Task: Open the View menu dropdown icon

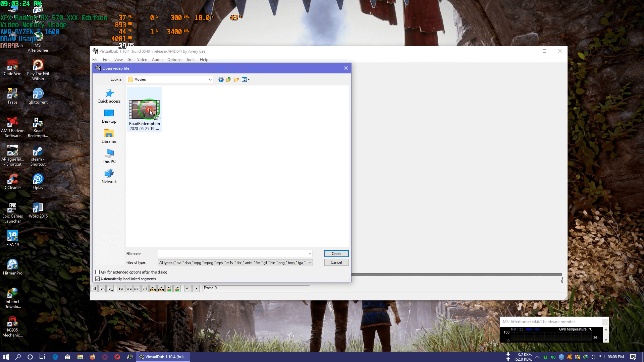Action: [x=246, y=79]
